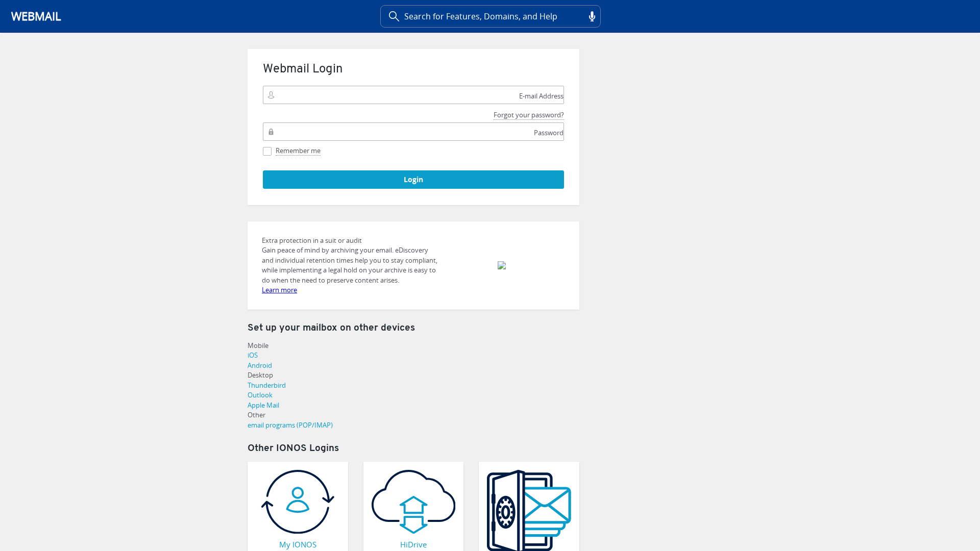Click the broken image in archiving banner

coord(502,265)
